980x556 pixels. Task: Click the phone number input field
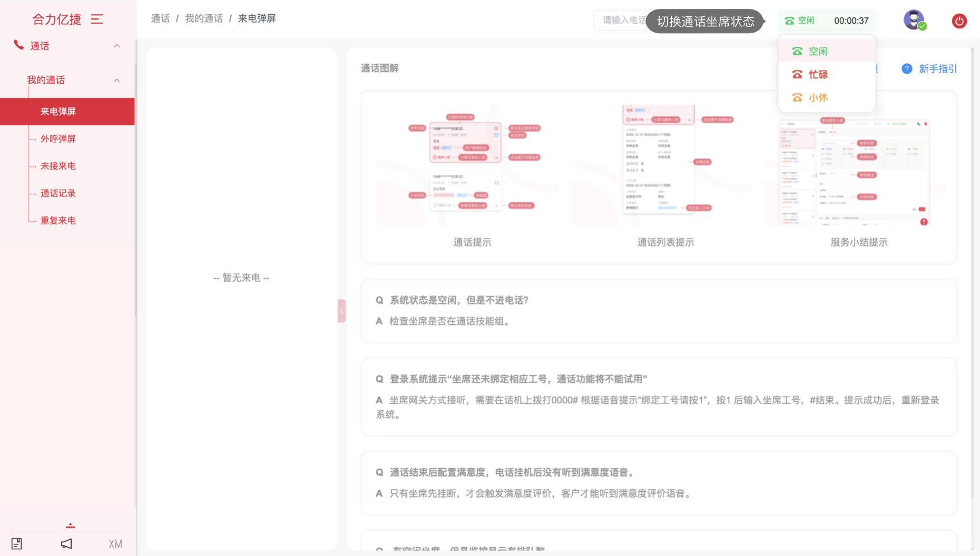[622, 21]
